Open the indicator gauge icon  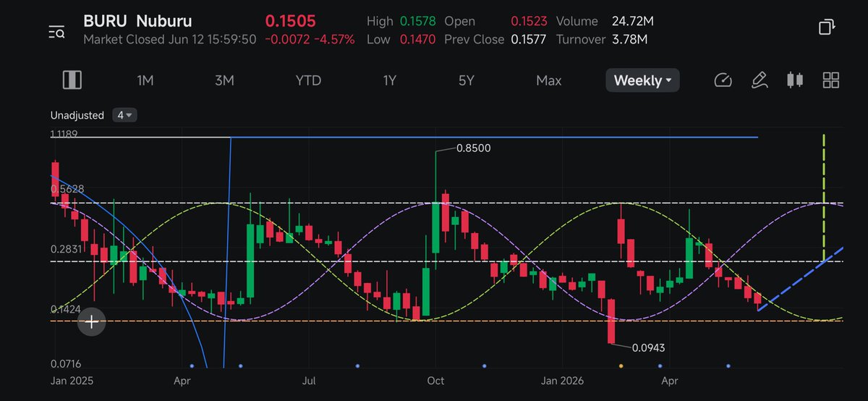point(723,80)
